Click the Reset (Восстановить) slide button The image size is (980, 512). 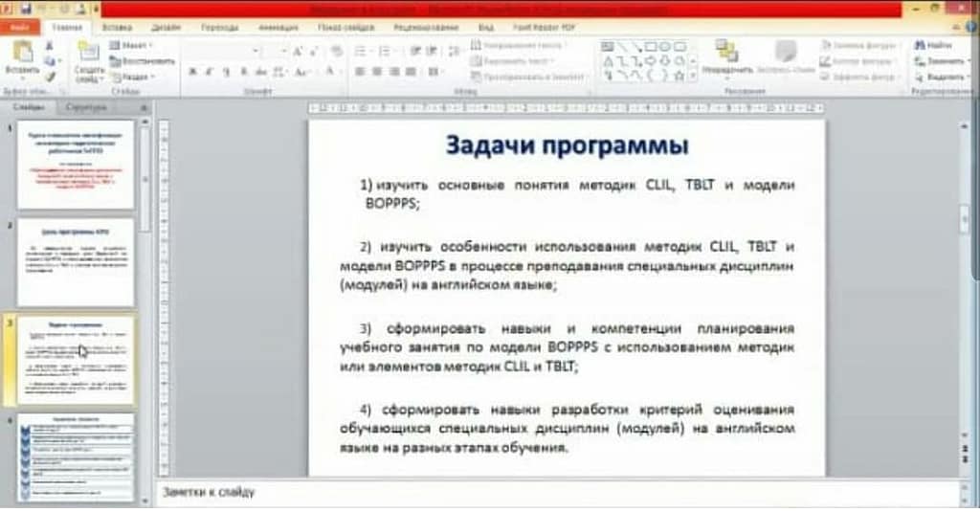point(140,61)
